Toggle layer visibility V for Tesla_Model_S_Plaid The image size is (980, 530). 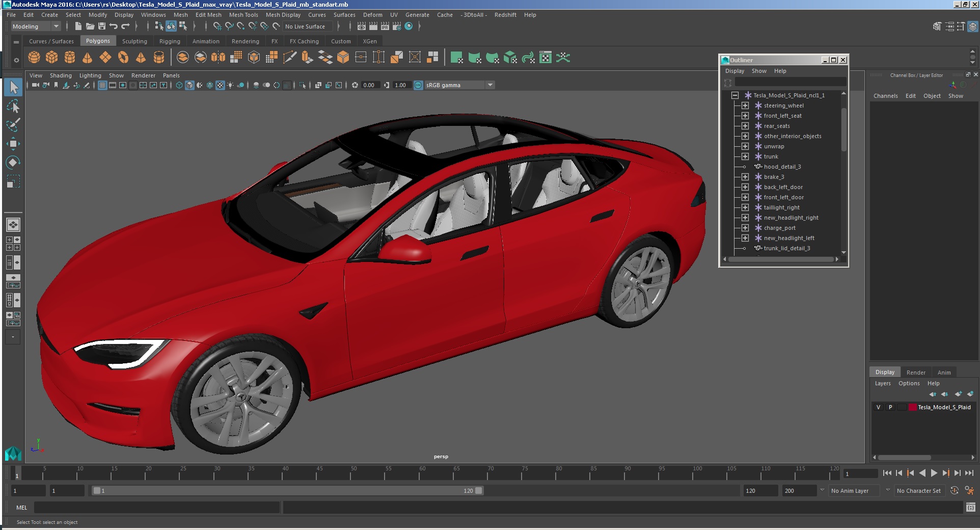(878, 407)
